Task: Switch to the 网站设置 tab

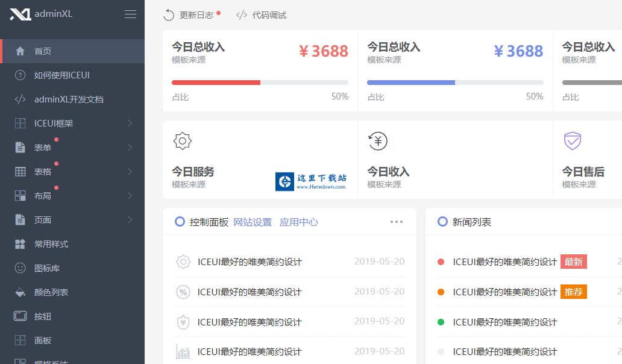Action: tap(253, 222)
